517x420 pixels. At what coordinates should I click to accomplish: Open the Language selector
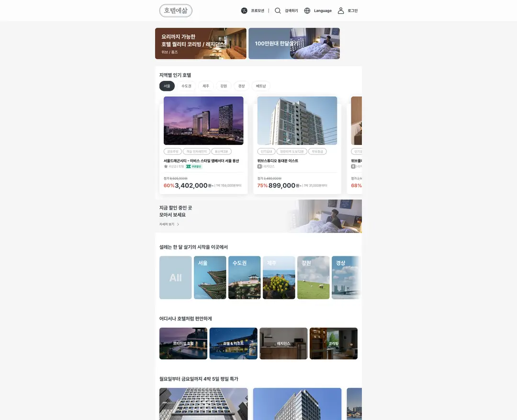click(x=323, y=11)
